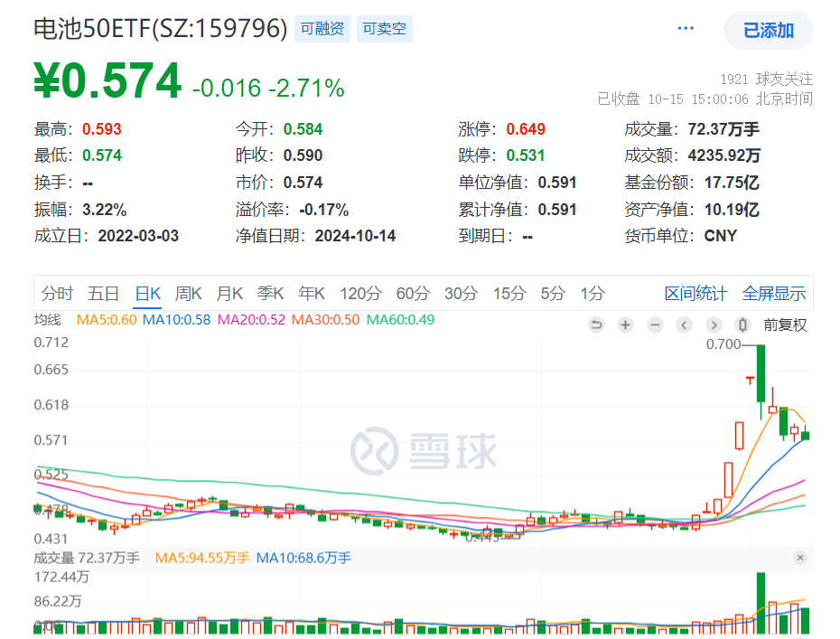Dismiss the volume MA bar via its × icon
This screenshot has width=840, height=639.
click(x=798, y=559)
